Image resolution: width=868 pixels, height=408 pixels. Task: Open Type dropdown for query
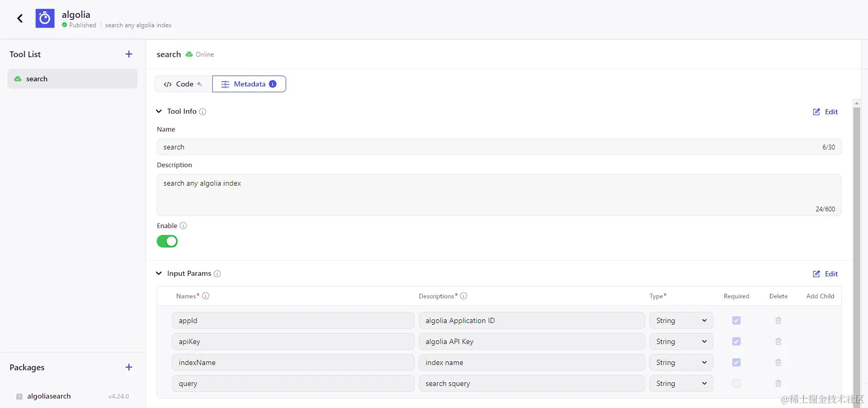681,383
